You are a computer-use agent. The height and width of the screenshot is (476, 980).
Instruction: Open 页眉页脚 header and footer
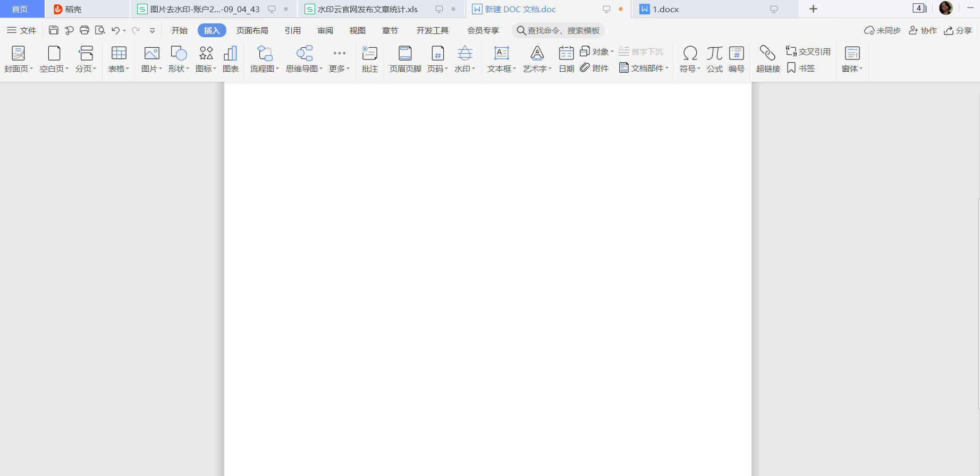point(405,59)
